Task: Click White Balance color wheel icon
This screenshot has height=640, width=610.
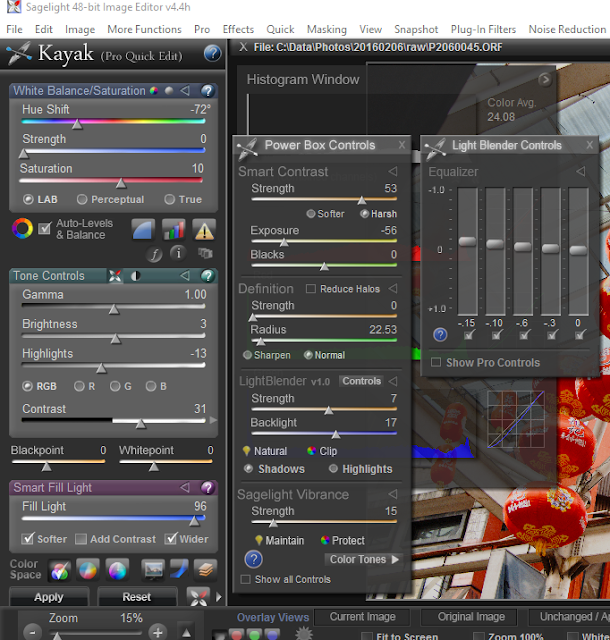Action: 154,91
